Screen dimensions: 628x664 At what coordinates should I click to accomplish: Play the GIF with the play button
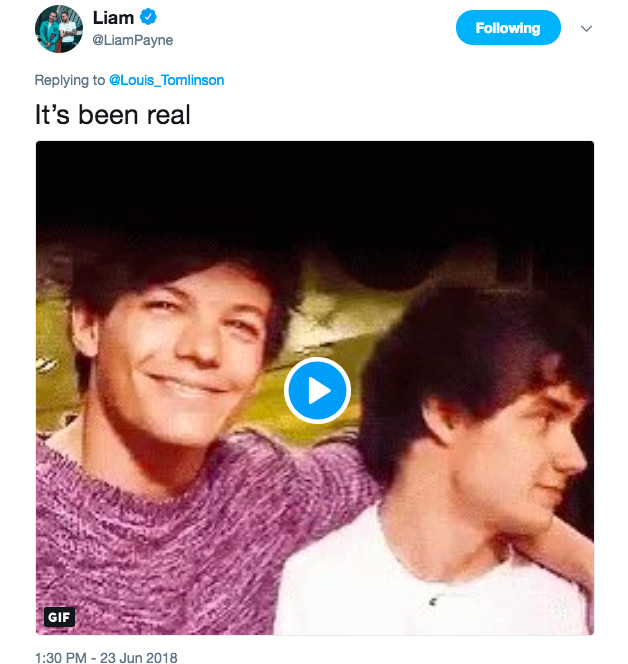317,389
